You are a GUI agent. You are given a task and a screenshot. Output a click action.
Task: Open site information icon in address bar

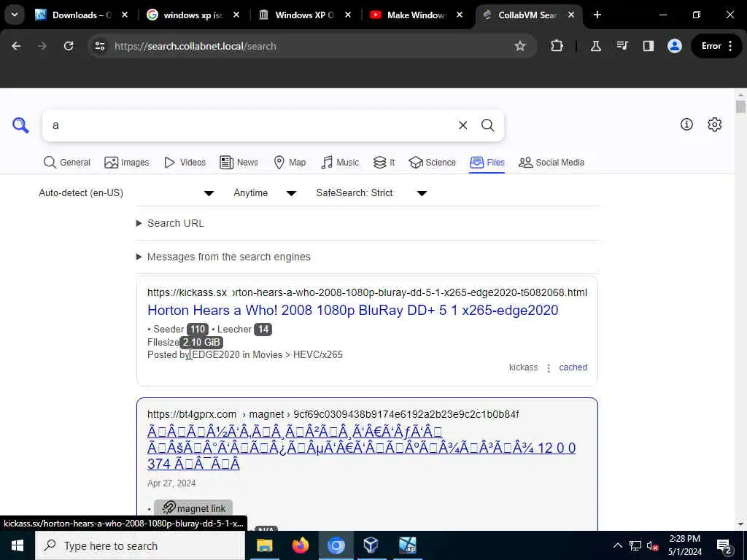(x=99, y=46)
